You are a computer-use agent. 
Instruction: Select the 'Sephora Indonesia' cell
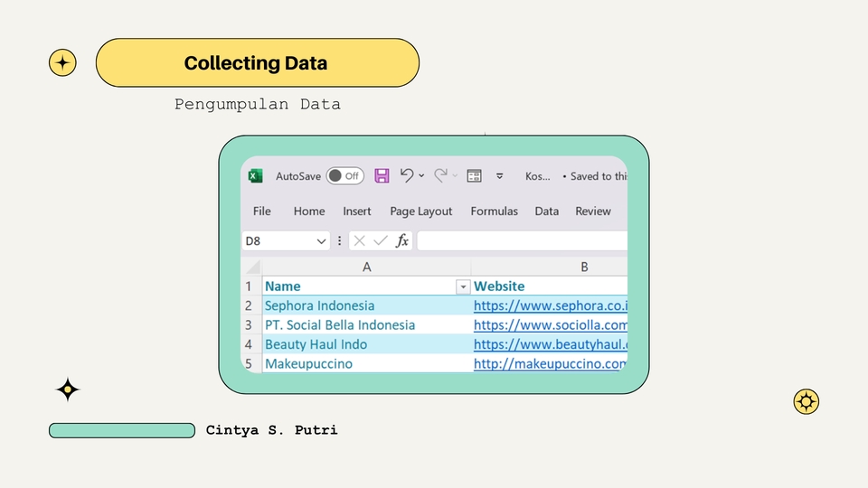366,305
